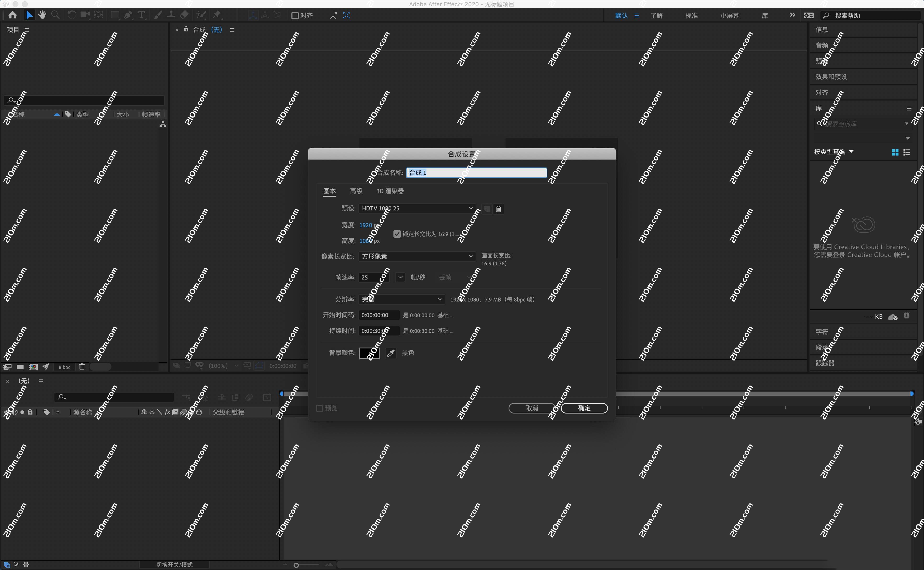The width and height of the screenshot is (924, 570).
Task: Switch to the 高级 tab
Action: (x=356, y=191)
